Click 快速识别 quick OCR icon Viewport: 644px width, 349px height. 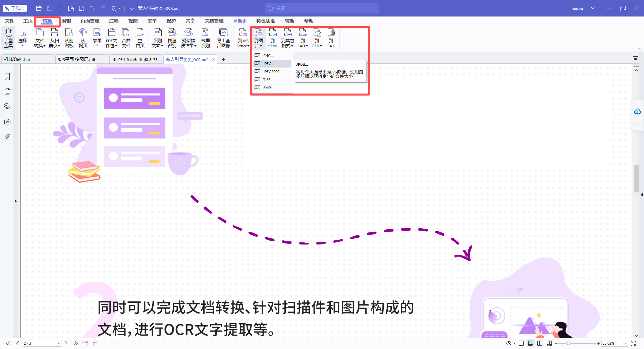pos(172,38)
